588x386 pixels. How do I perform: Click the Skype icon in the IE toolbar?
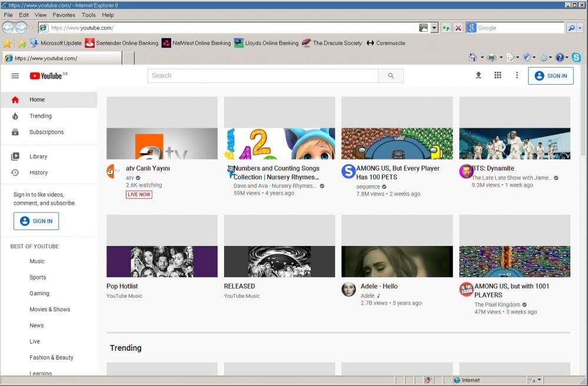576,58
